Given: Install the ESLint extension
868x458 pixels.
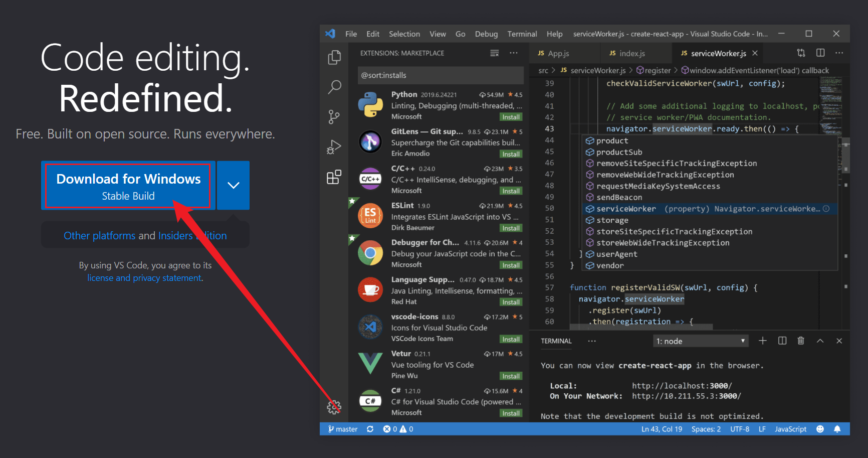Looking at the screenshot, I should pos(511,228).
